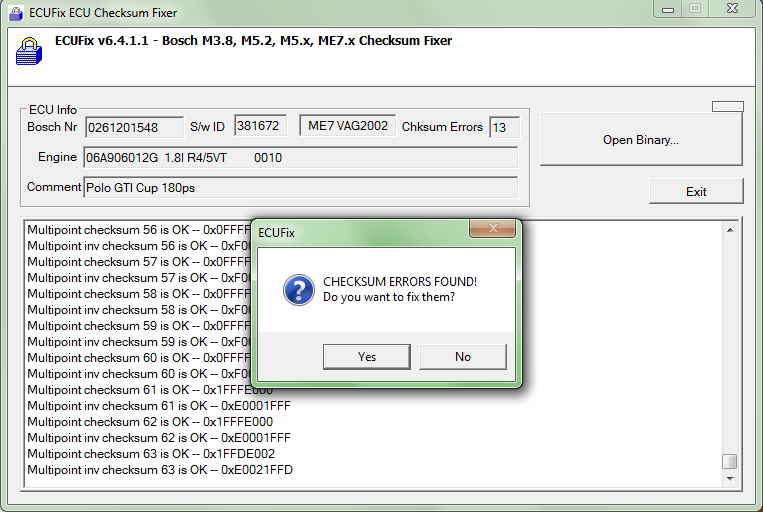This screenshot has height=512, width=763.
Task: Select log line Multipoint inv checksum 62
Action: click(x=159, y=438)
